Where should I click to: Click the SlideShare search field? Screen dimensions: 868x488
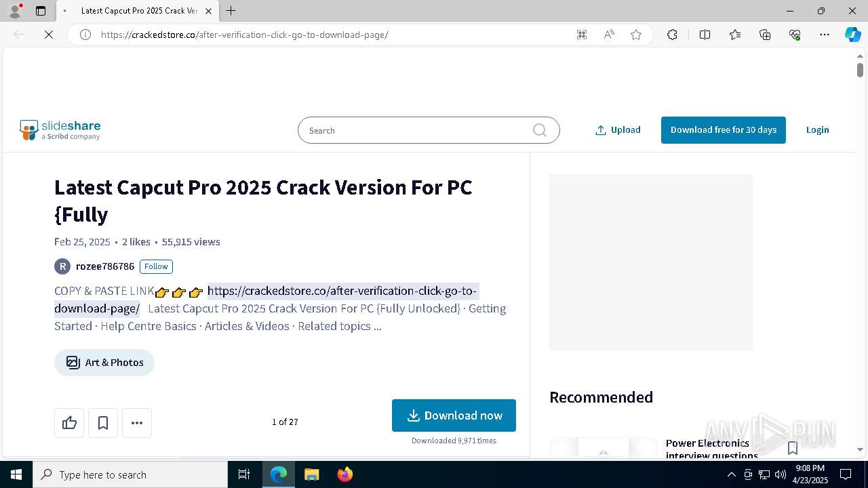(429, 130)
